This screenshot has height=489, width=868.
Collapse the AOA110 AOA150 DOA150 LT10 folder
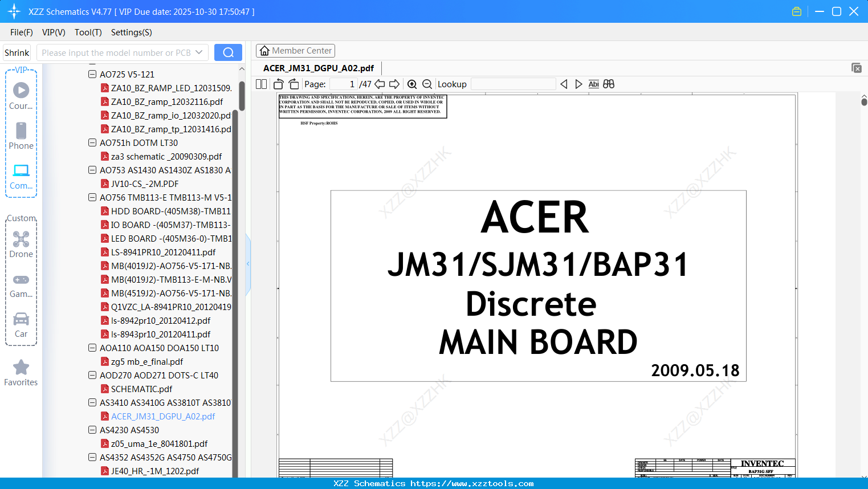(92, 348)
